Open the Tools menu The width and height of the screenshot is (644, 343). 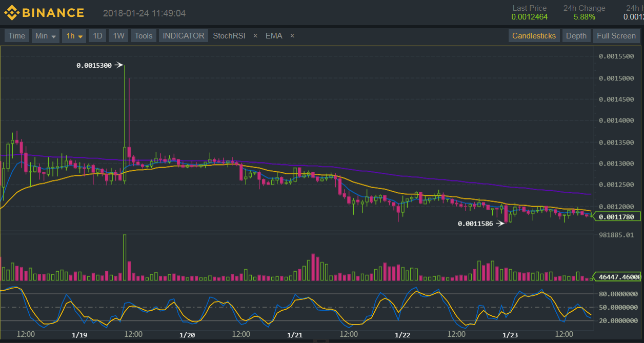click(144, 36)
